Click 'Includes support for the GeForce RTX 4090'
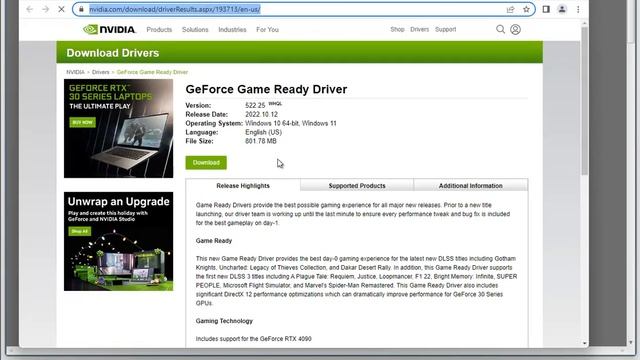This screenshot has height=360, width=640. click(x=253, y=339)
